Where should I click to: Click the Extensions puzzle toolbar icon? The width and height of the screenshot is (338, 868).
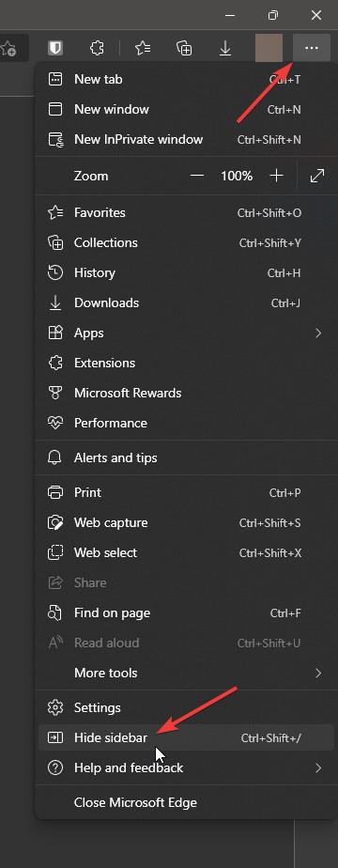tap(97, 48)
